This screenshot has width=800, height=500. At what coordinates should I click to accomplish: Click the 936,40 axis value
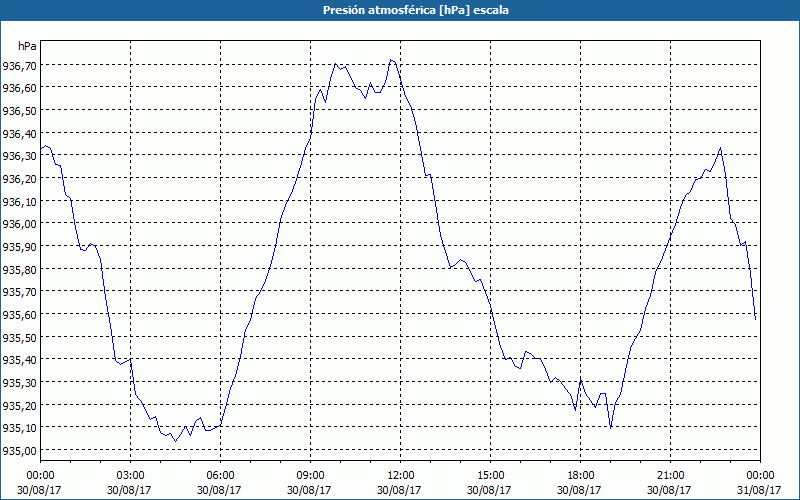pyautogui.click(x=19, y=133)
